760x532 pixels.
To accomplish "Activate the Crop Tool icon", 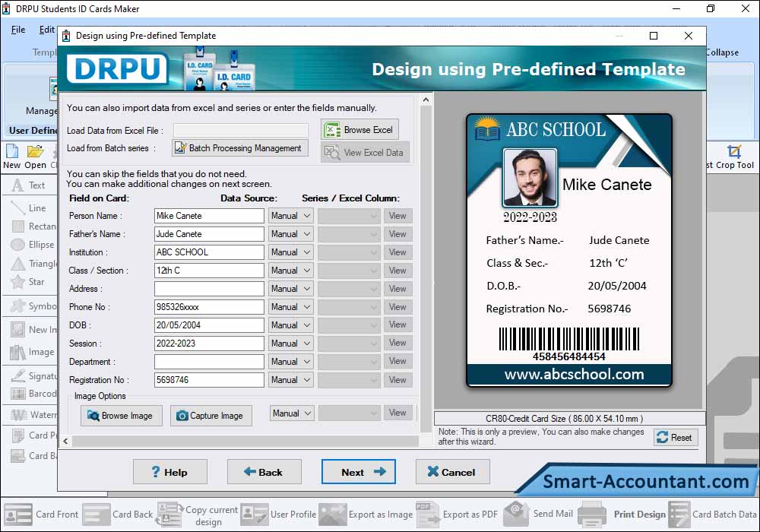I will coord(734,157).
